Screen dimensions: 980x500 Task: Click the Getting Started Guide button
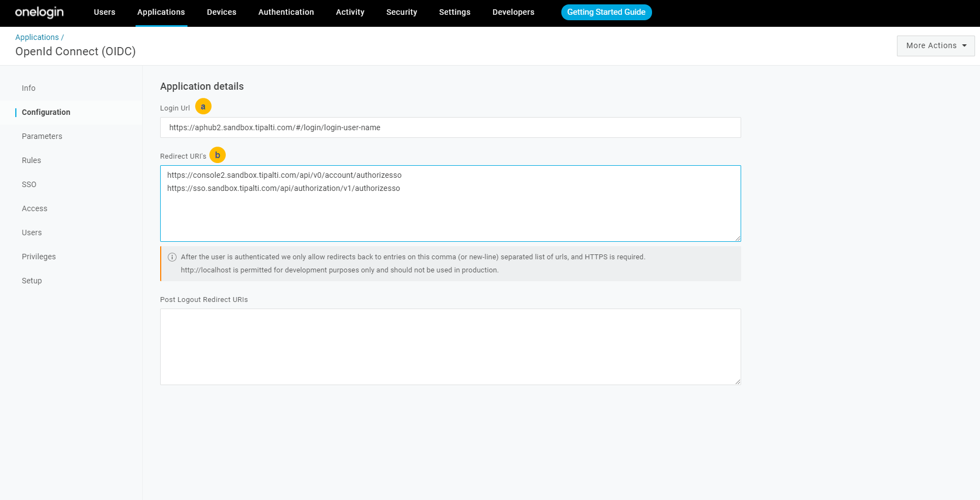click(606, 12)
